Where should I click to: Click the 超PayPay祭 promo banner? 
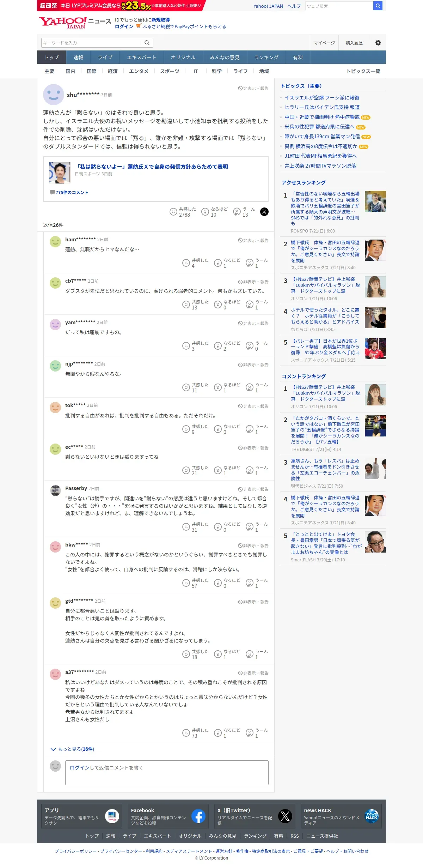tap(121, 6)
